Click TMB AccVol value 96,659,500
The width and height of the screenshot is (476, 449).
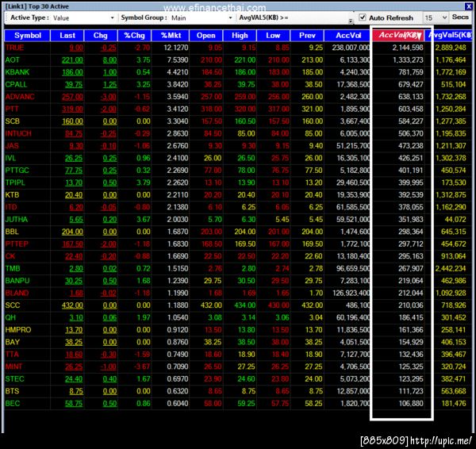pos(353,269)
